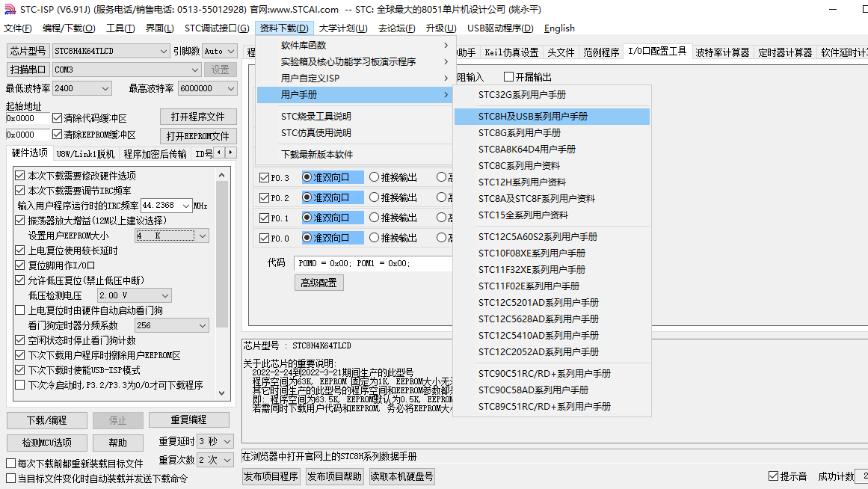Switch to the Keil仿真设置 tab
868x489 pixels.
coord(511,52)
